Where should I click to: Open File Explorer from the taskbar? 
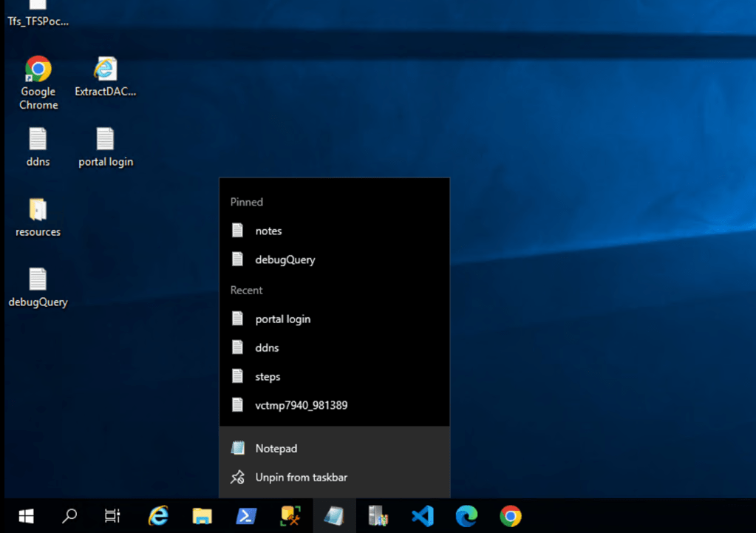pyautogui.click(x=202, y=516)
